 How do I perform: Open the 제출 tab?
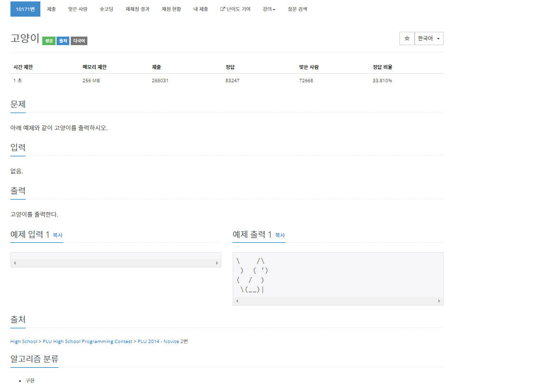[51, 9]
